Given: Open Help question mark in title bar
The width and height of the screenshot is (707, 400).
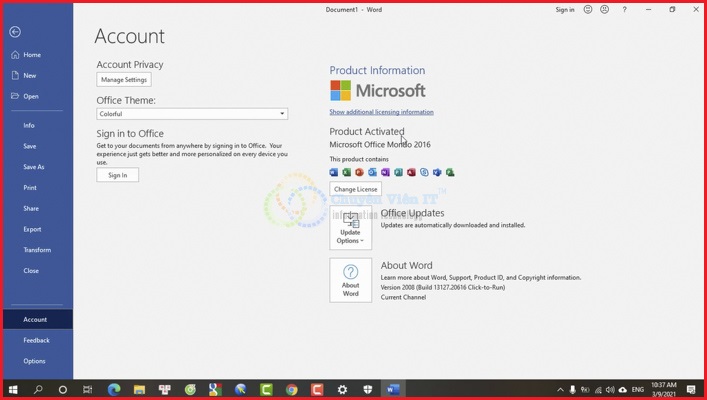Looking at the screenshot, I should 625,10.
